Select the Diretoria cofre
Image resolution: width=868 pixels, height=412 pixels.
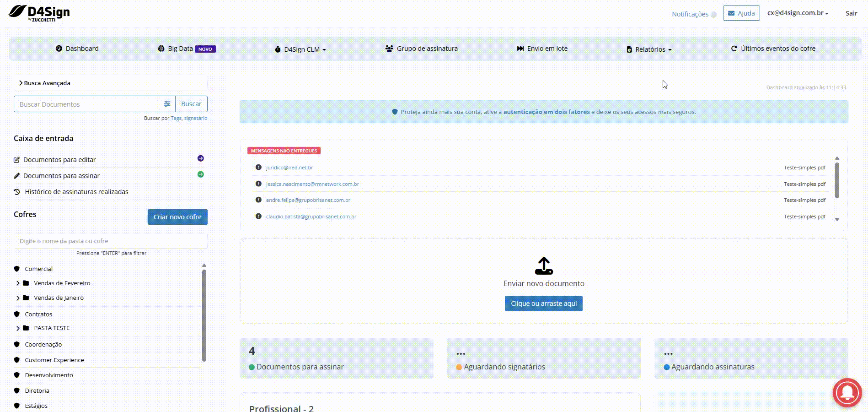(x=37, y=390)
